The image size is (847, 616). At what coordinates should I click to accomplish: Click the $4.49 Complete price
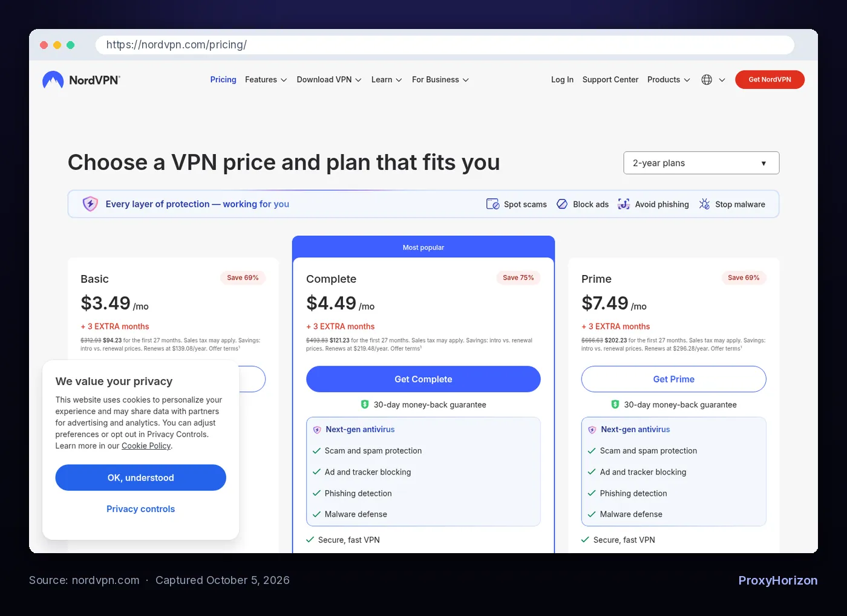coord(331,303)
